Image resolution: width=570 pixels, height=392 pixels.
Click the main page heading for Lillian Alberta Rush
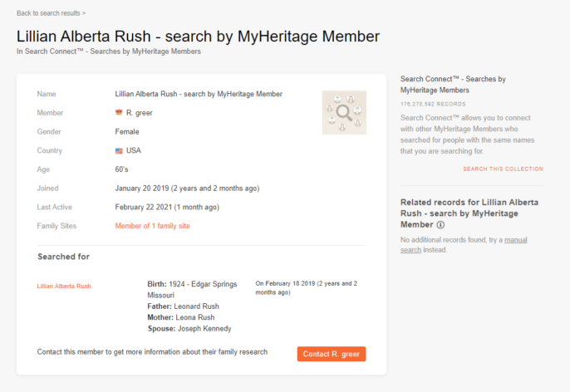click(x=198, y=36)
